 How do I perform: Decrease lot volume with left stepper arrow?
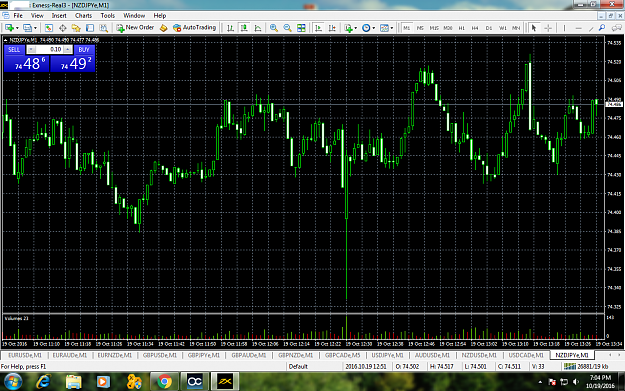point(31,49)
